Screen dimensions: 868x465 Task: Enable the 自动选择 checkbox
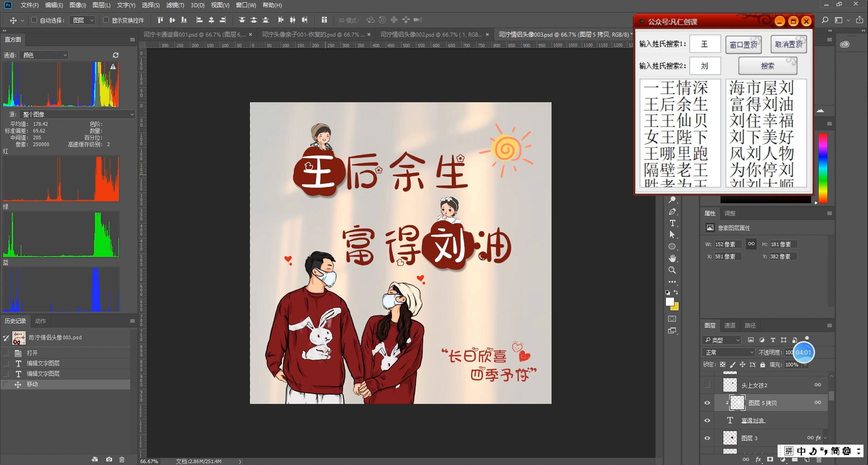[34, 20]
